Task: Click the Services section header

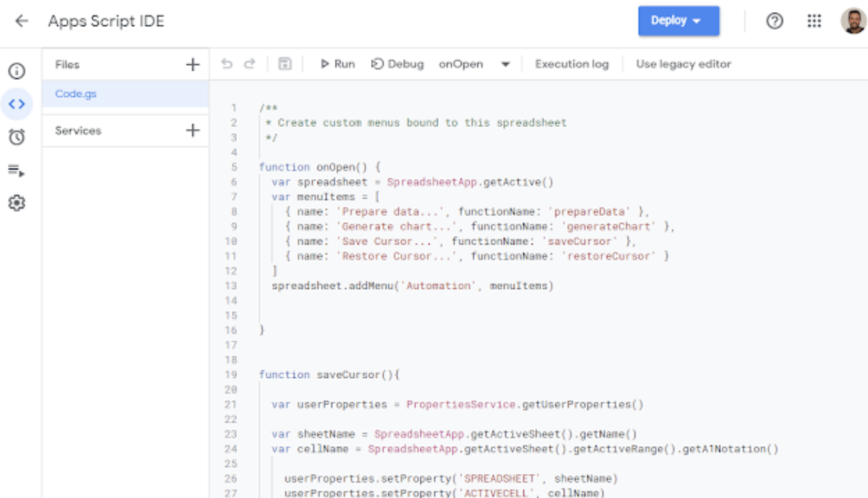Action: (x=78, y=131)
